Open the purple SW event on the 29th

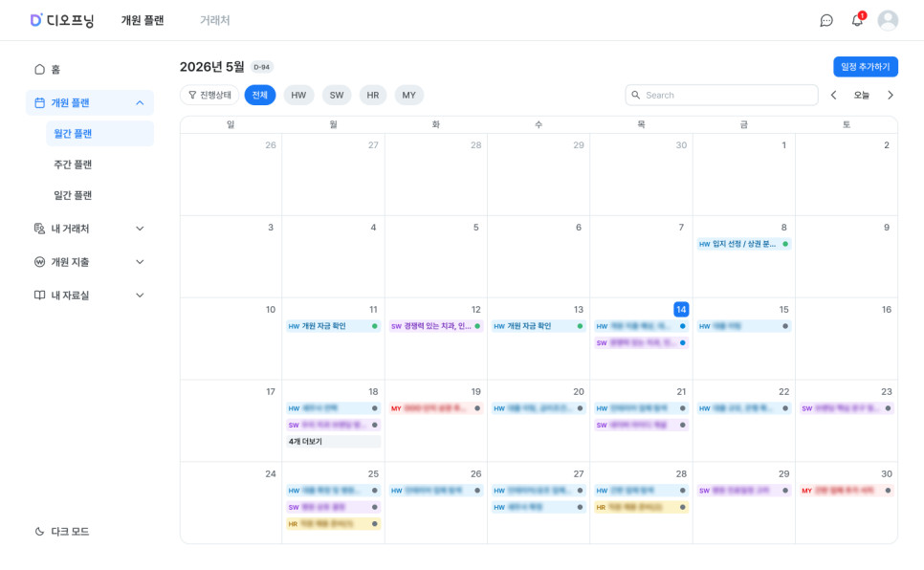[743, 491]
